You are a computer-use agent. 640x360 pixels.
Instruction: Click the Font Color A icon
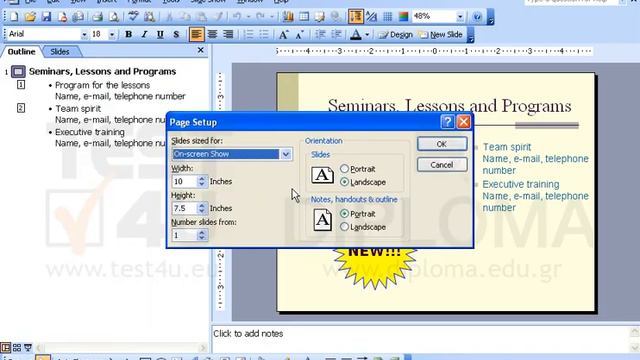tap(356, 34)
